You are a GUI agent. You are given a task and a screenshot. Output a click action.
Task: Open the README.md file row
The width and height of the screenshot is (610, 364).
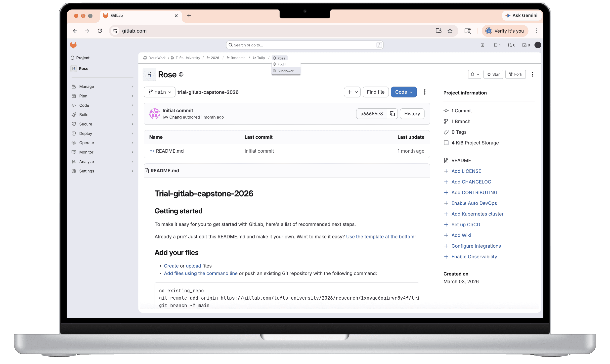170,151
